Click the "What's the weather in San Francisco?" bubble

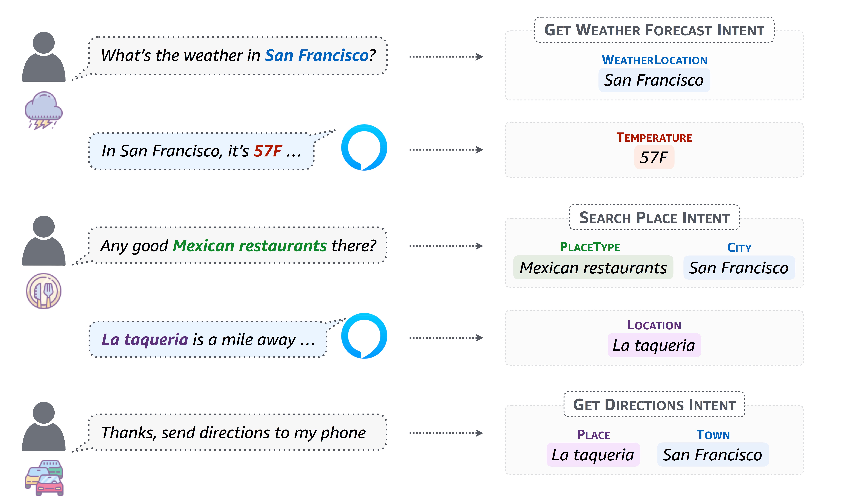click(x=238, y=55)
